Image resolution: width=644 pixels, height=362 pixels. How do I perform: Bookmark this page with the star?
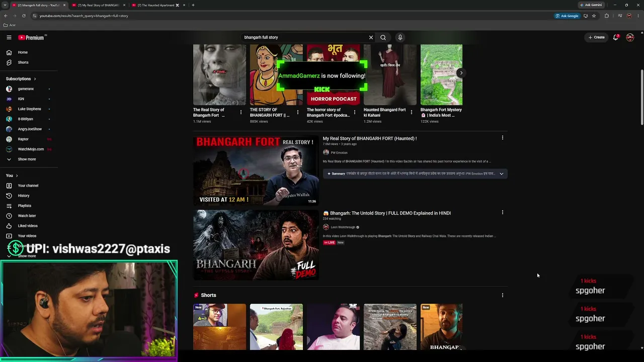594,16
